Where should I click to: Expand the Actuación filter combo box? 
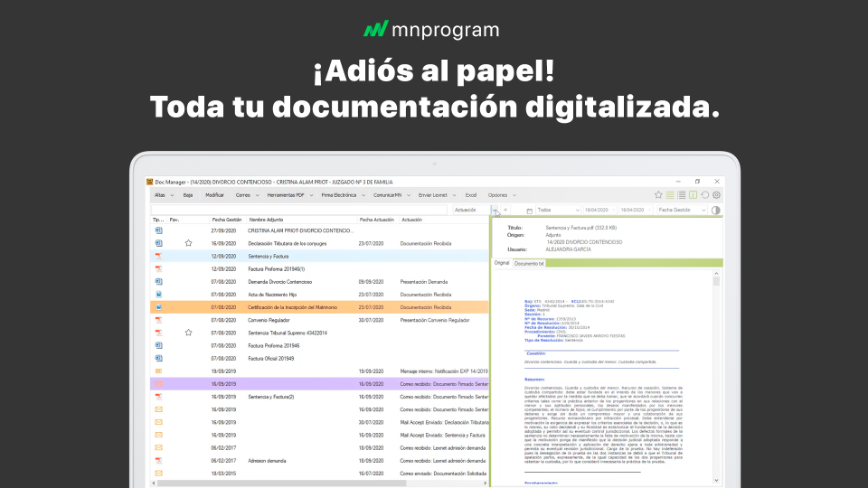[495, 211]
